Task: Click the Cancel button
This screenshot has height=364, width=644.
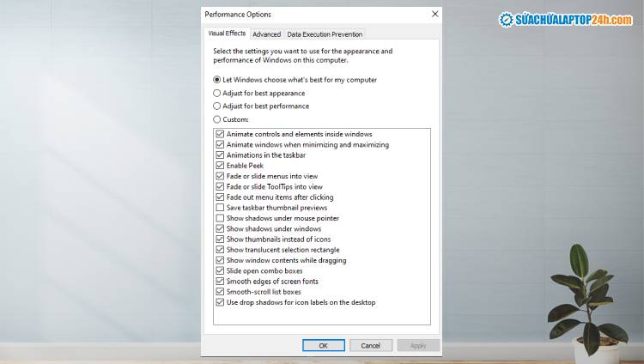Action: [x=371, y=345]
